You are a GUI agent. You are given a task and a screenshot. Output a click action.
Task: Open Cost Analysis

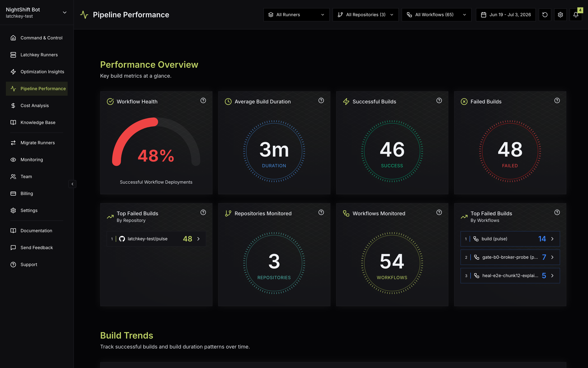click(37, 105)
